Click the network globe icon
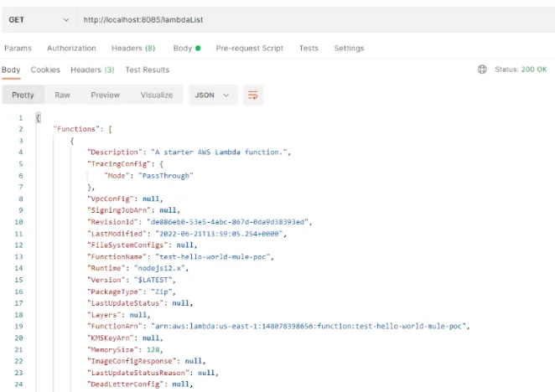The width and height of the screenshot is (555, 392). [482, 70]
